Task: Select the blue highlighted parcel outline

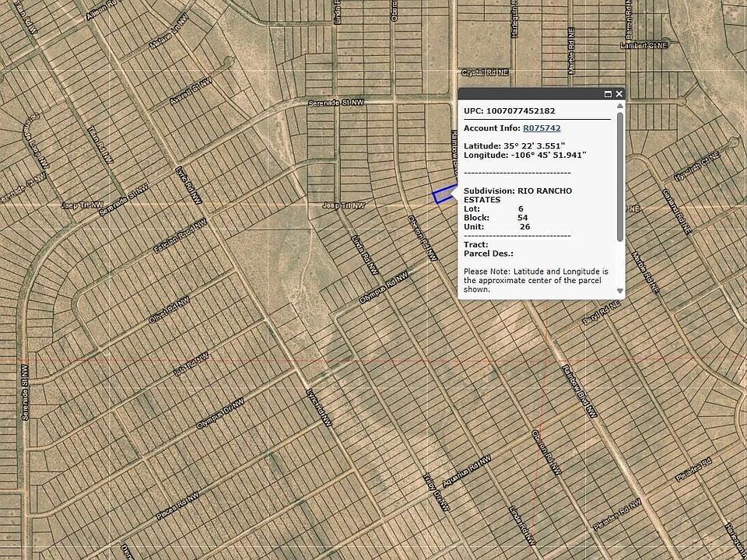Action: pyautogui.click(x=443, y=194)
